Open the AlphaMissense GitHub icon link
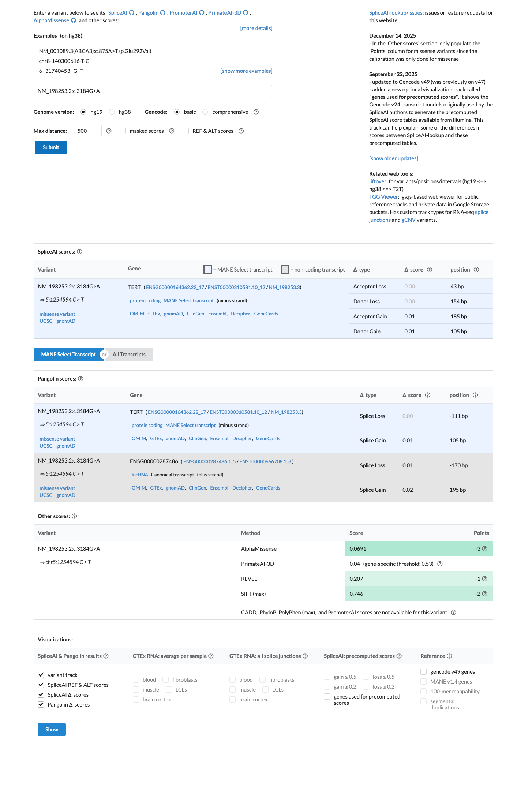The height and width of the screenshot is (805, 532). pyautogui.click(x=73, y=20)
